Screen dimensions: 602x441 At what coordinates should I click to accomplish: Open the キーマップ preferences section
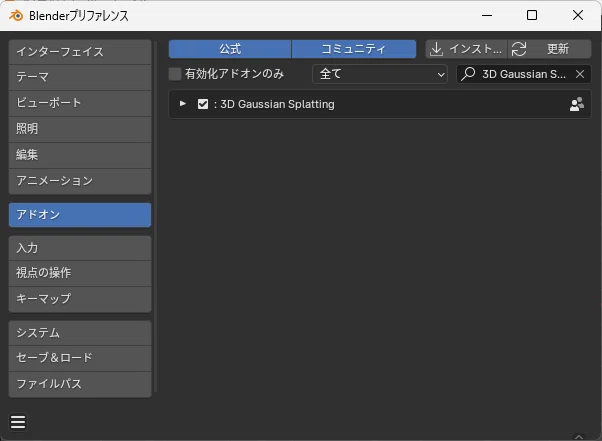coord(80,299)
